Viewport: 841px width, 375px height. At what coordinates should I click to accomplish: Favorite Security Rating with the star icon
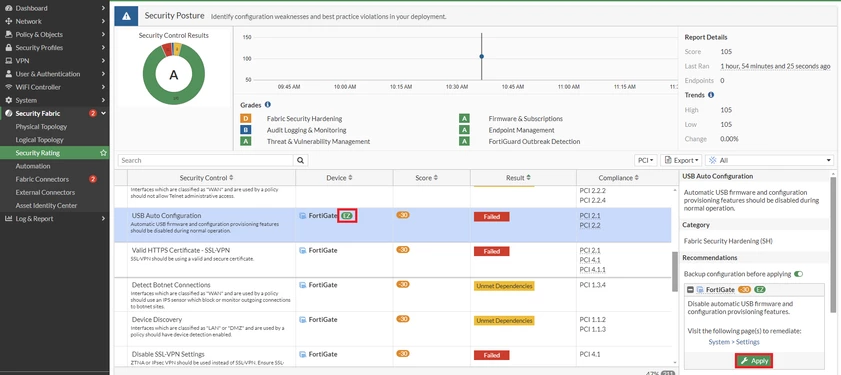click(x=103, y=153)
